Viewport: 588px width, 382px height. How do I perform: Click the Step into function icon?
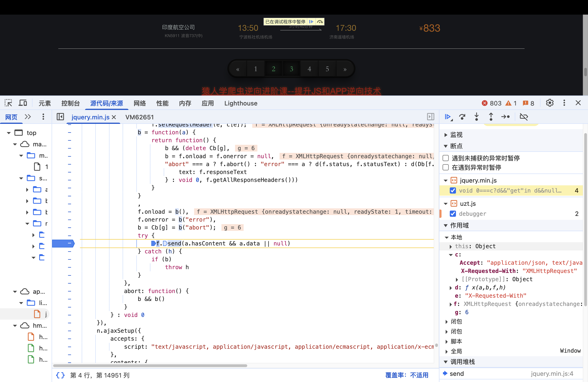(x=477, y=117)
